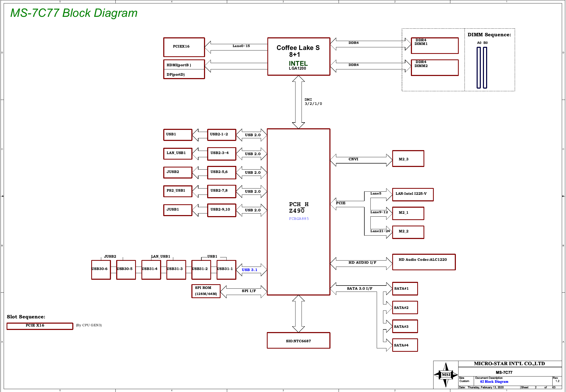Select the JUSB2 connector block
This screenshot has width=566, height=392.
click(x=178, y=172)
